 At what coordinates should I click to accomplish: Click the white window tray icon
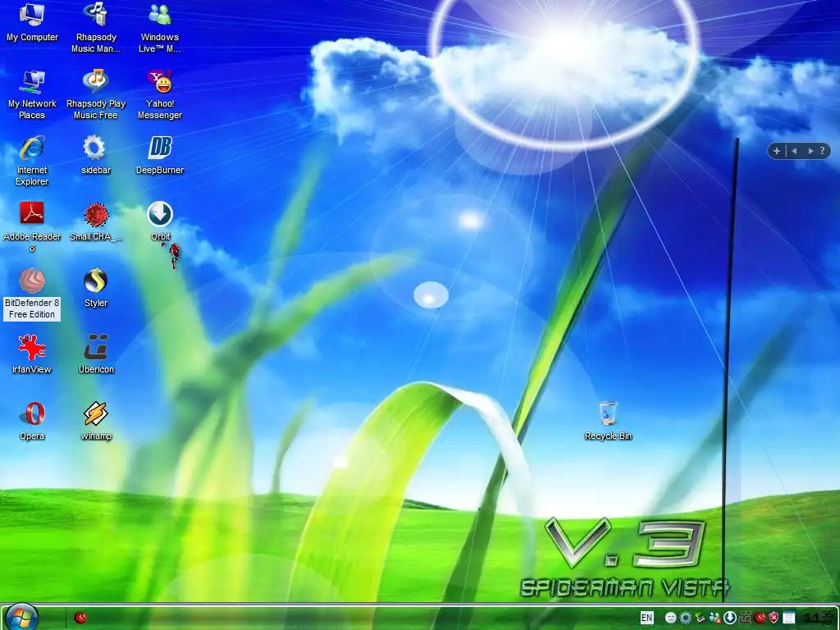(788, 618)
